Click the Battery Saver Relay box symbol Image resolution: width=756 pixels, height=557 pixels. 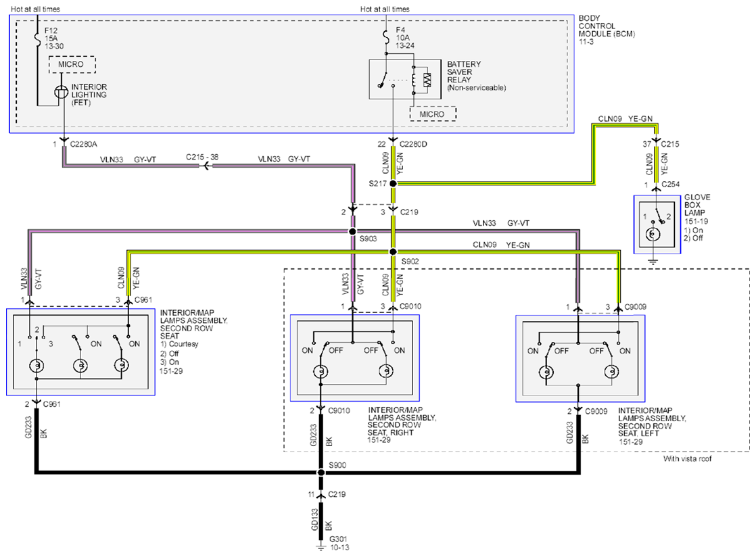(x=405, y=80)
